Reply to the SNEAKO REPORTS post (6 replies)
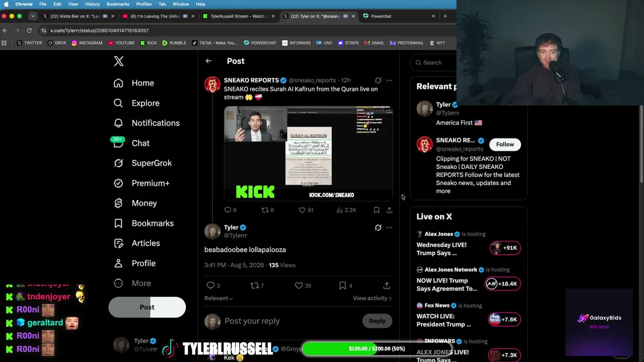The image size is (644, 362). 230,210
